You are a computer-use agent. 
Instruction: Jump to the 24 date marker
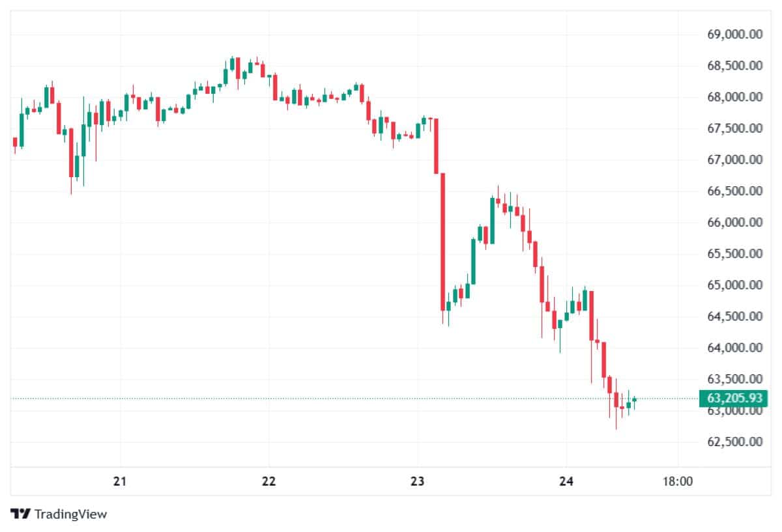tap(566, 482)
